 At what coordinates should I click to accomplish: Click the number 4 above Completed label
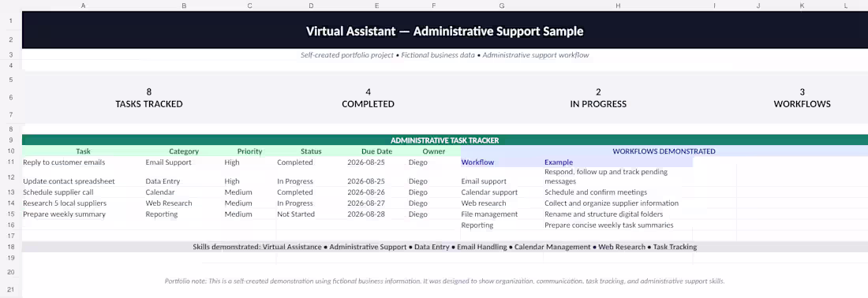tap(369, 91)
